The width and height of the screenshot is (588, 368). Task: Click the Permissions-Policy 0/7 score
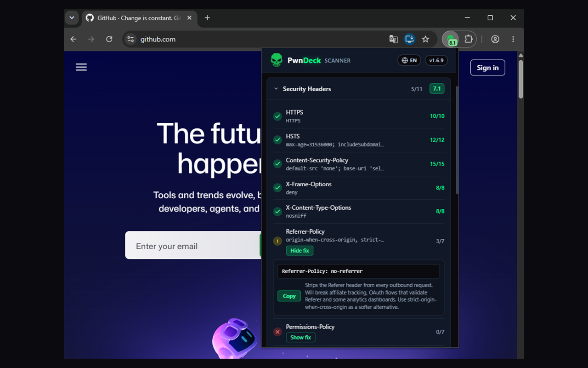click(x=440, y=332)
